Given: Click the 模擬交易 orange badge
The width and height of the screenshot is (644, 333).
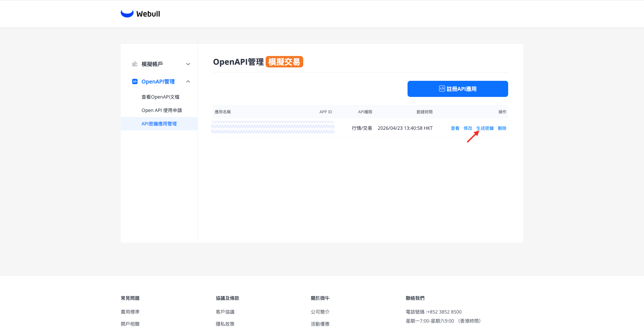Looking at the screenshot, I should pyautogui.click(x=284, y=62).
